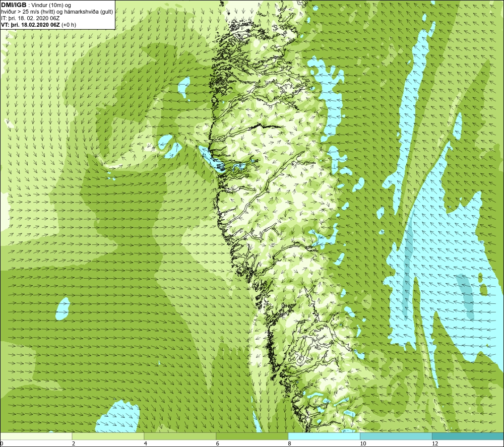
Task: Click the 'DMI/IGB : Vindur (10m) og' title line
Action: pyautogui.click(x=36, y=5)
